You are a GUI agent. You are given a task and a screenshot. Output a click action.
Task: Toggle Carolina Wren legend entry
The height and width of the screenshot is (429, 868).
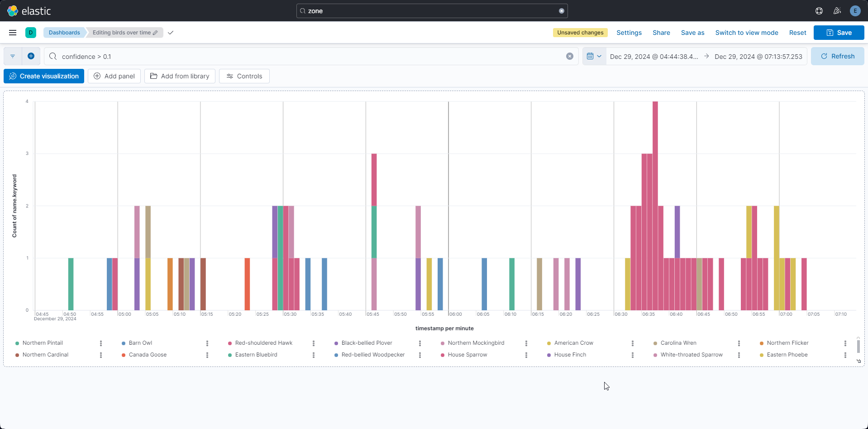coord(678,343)
